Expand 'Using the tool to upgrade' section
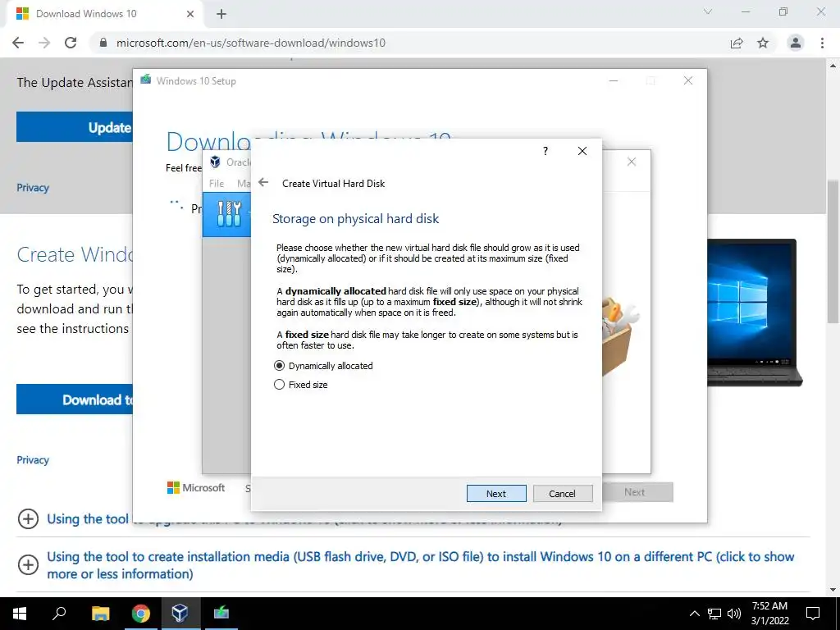 (x=28, y=518)
